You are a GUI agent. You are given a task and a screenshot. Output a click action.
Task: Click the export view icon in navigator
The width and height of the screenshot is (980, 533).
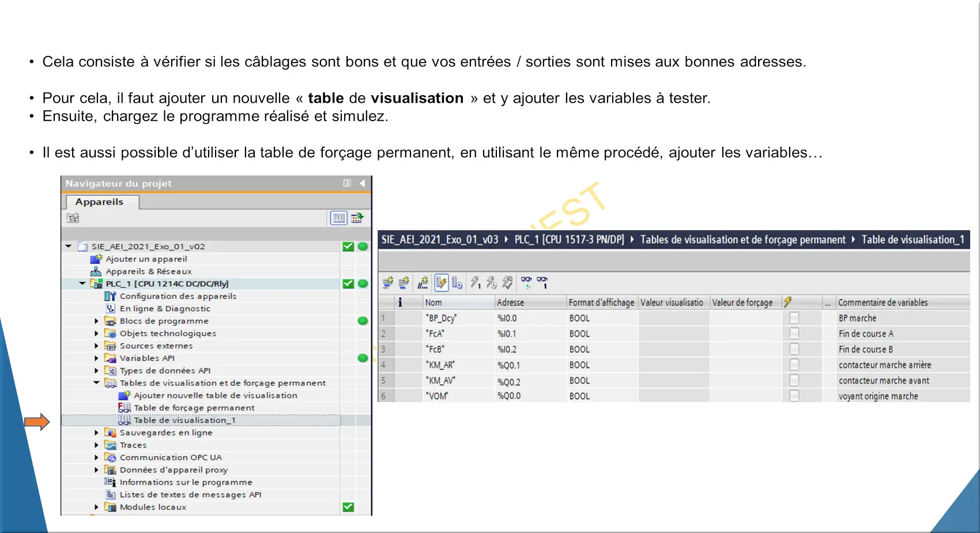(x=357, y=218)
